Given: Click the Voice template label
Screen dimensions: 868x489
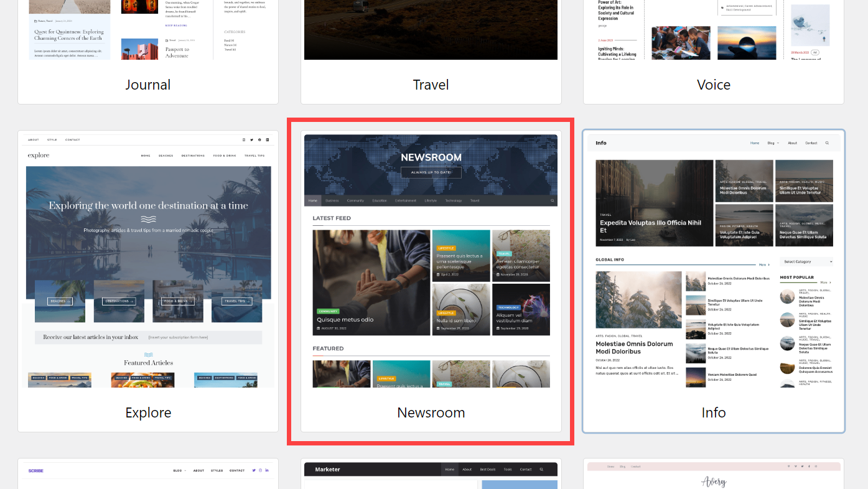Looking at the screenshot, I should [x=714, y=85].
